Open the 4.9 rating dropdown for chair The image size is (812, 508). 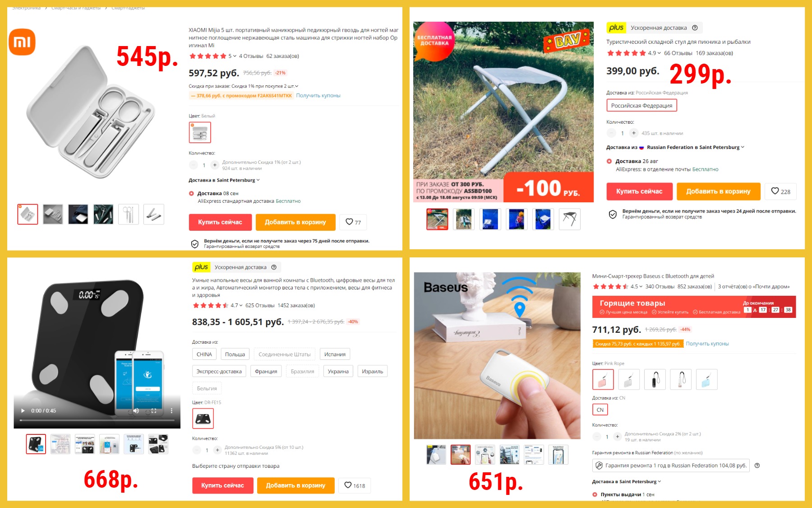click(655, 53)
